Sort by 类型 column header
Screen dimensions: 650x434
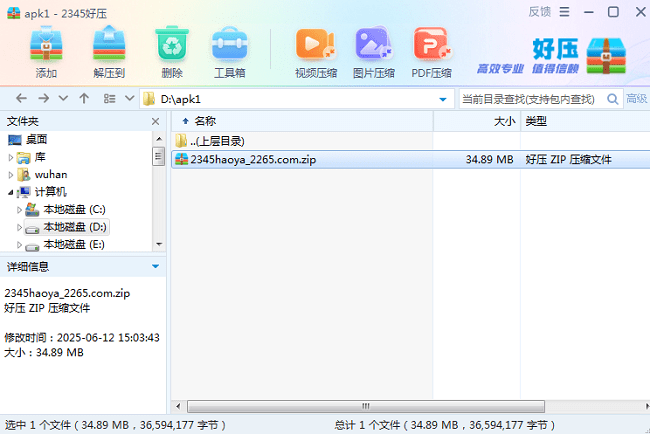coord(585,121)
